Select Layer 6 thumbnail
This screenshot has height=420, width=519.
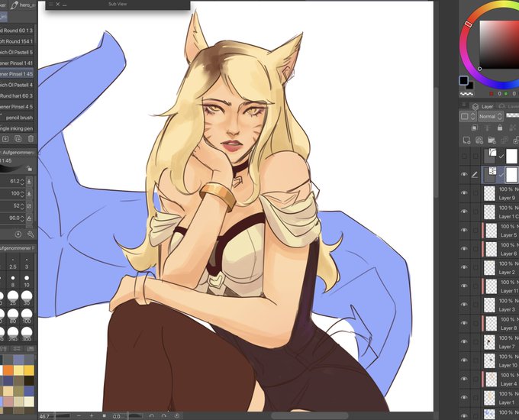click(491, 249)
